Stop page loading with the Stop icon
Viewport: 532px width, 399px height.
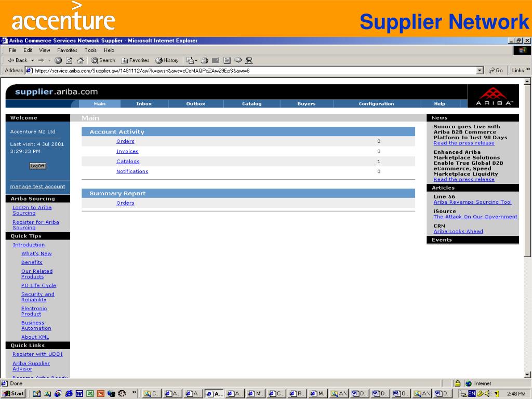coord(58,60)
